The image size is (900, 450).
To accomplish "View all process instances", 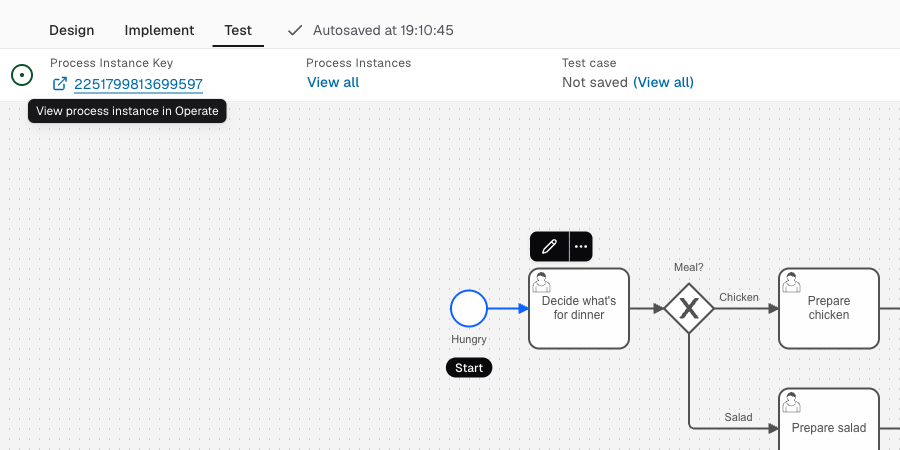I will (x=333, y=83).
